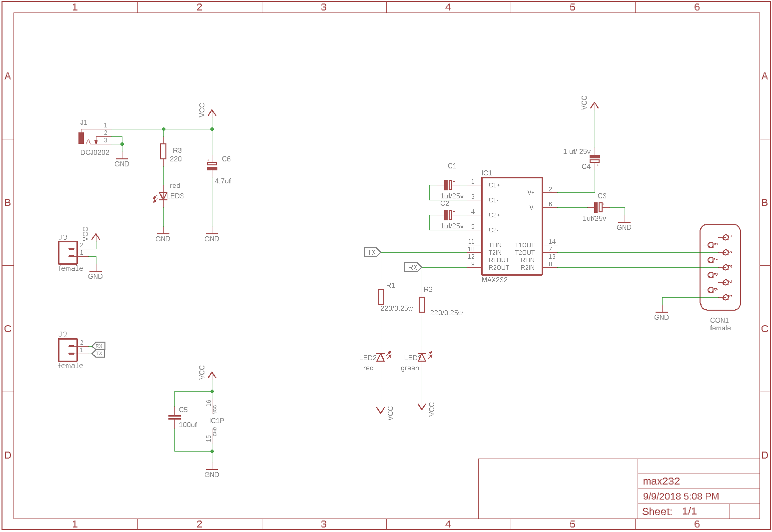This screenshot has width=772, height=532.
Task: Select the red LED3 symbol
Action: click(x=163, y=196)
